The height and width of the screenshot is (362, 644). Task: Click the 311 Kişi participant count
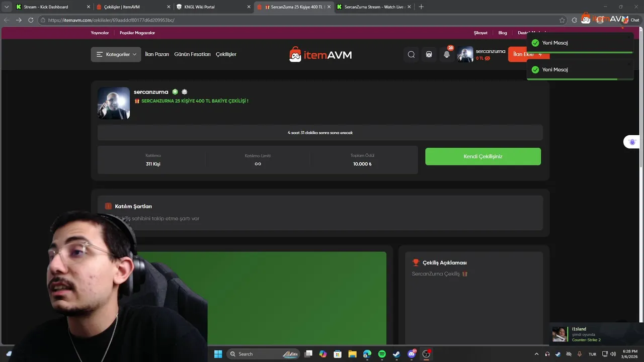tap(153, 164)
